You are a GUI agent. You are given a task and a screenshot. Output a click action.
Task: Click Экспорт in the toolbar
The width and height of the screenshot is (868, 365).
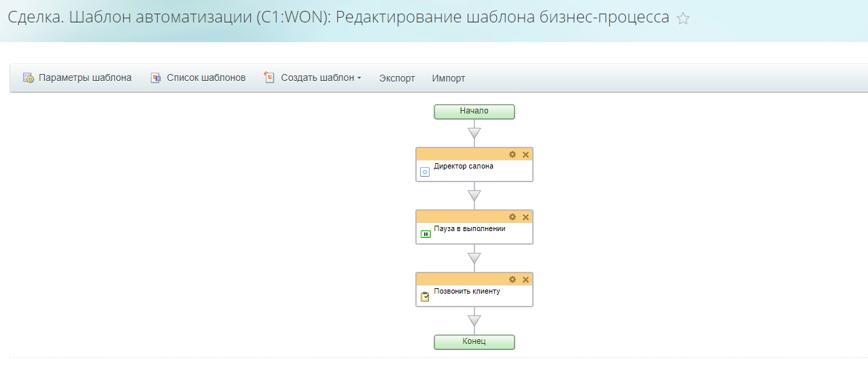(x=397, y=78)
